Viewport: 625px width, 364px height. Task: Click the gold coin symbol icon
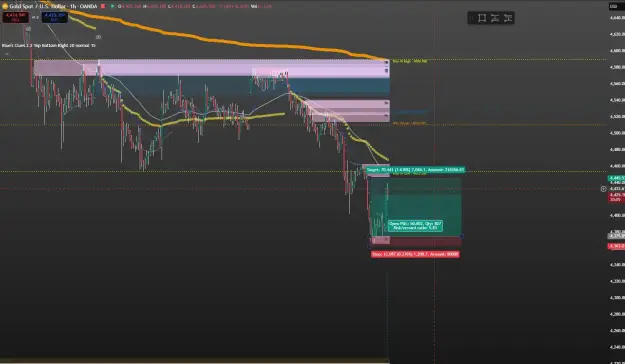click(5, 6)
